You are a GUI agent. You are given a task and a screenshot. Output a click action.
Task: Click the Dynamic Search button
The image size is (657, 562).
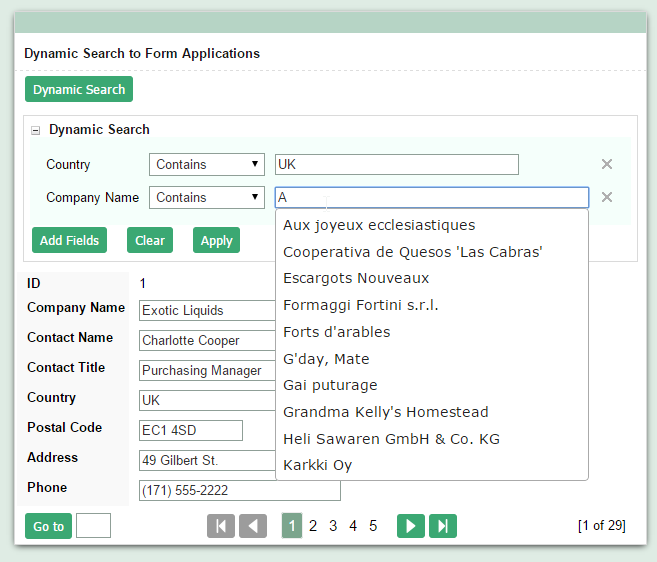tap(79, 89)
